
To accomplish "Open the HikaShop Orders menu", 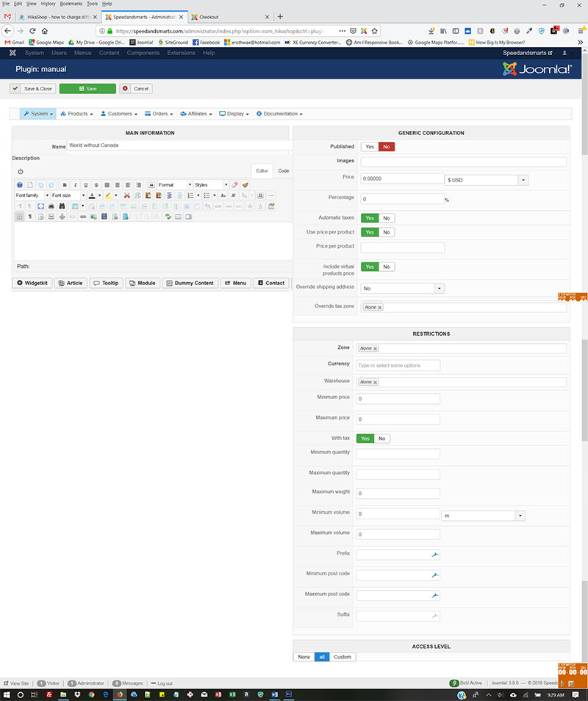I will click(x=159, y=114).
